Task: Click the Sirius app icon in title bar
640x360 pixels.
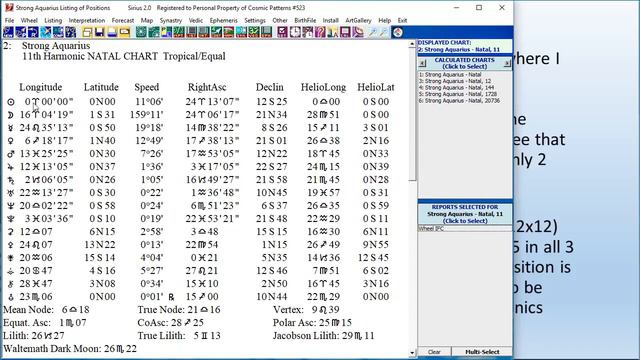Action: coord(9,7)
